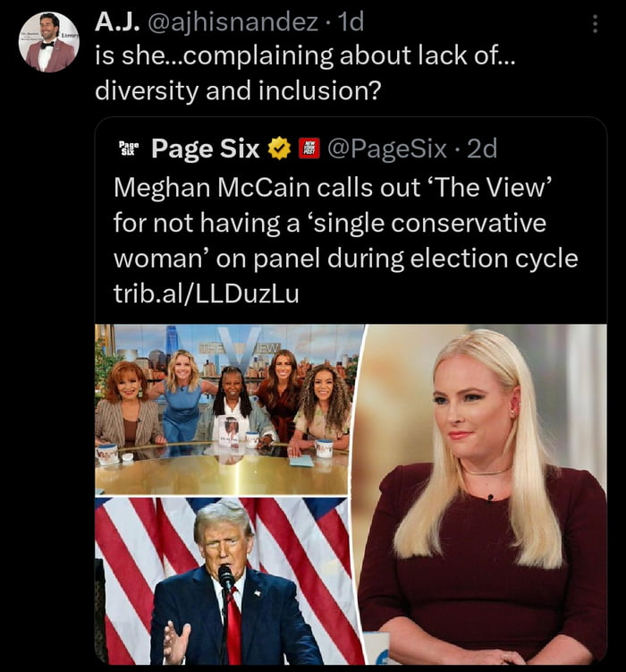
Task: Click the red New York Post affiliation badge
Action: pos(309,149)
